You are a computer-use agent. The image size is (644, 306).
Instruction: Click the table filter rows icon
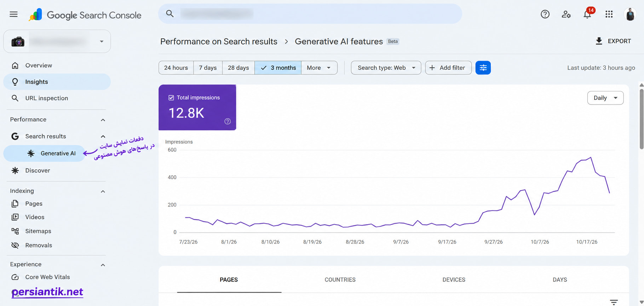(614, 302)
